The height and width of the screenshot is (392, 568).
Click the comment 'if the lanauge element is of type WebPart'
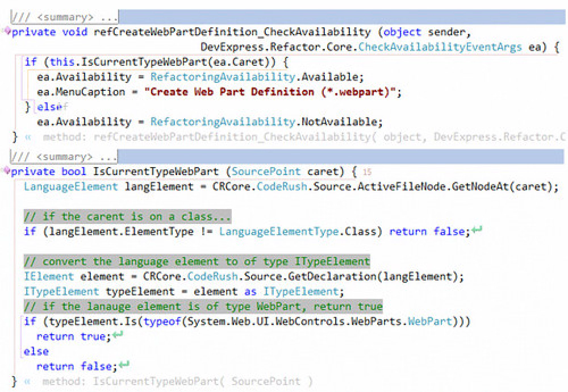(203, 307)
